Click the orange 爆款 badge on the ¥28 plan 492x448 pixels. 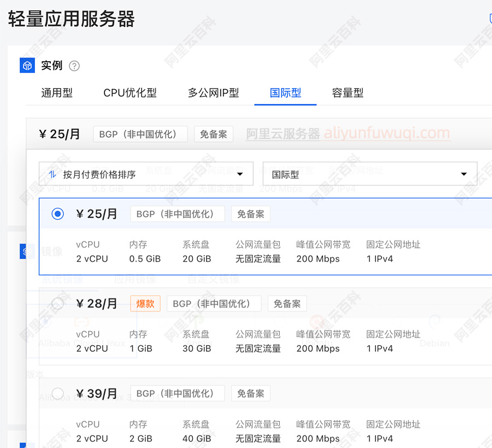point(145,303)
